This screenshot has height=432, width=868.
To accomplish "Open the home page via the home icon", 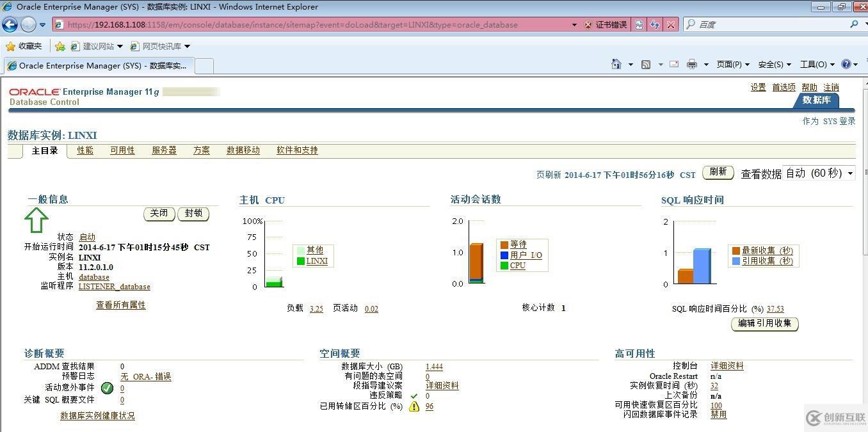I will tap(615, 64).
